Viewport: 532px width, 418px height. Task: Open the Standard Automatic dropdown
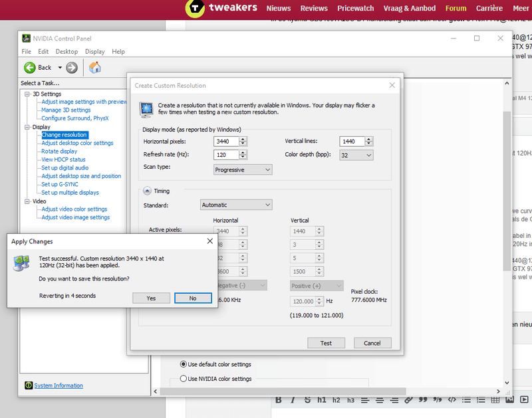(x=236, y=205)
